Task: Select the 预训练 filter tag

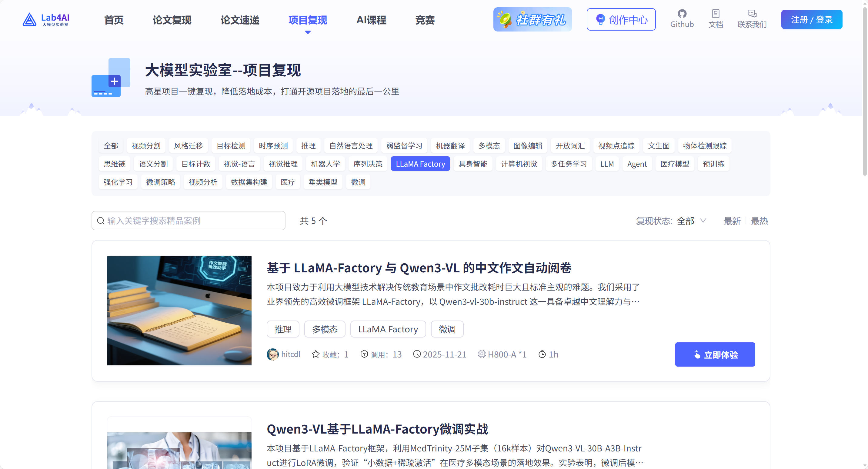Action: tap(713, 164)
